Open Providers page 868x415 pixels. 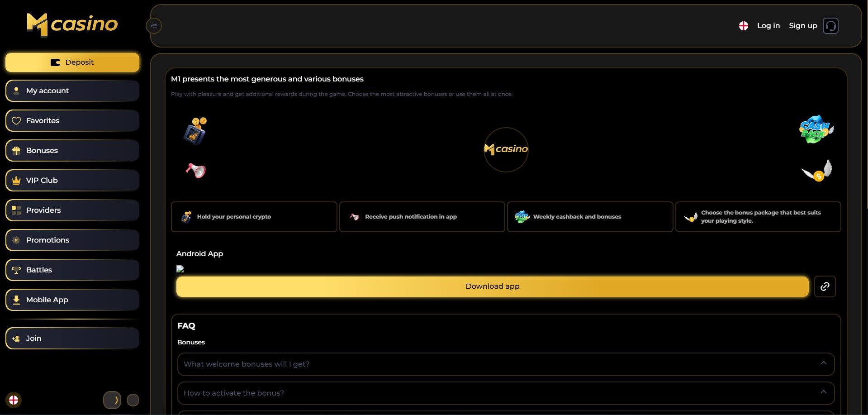click(x=72, y=210)
